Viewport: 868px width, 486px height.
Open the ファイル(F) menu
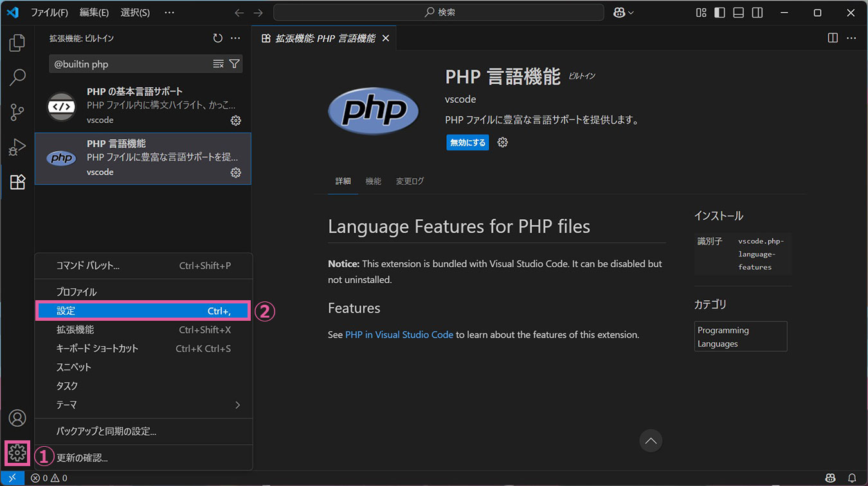coord(50,13)
